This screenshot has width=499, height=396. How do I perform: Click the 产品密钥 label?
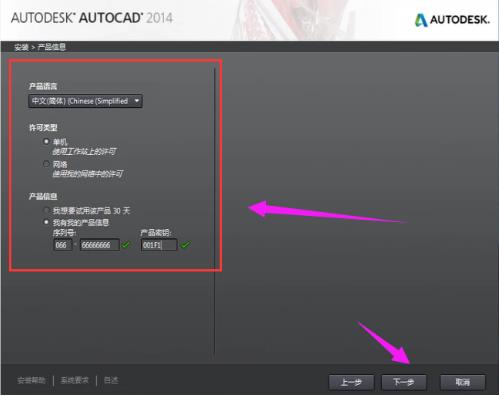pos(156,232)
